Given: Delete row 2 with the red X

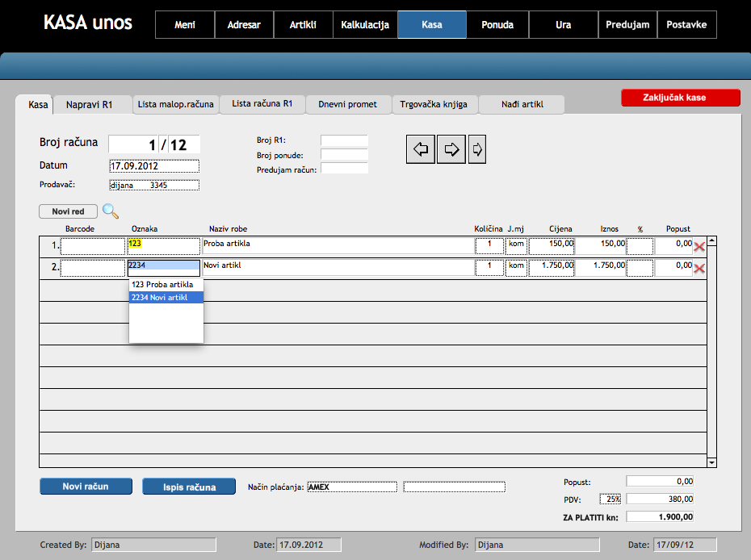Looking at the screenshot, I should [699, 268].
